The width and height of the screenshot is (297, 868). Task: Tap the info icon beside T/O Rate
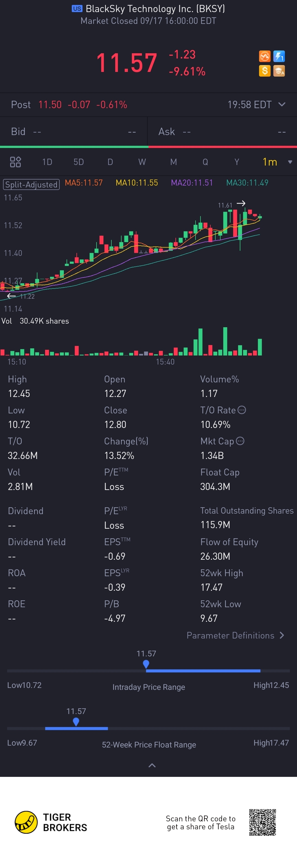pyautogui.click(x=242, y=410)
